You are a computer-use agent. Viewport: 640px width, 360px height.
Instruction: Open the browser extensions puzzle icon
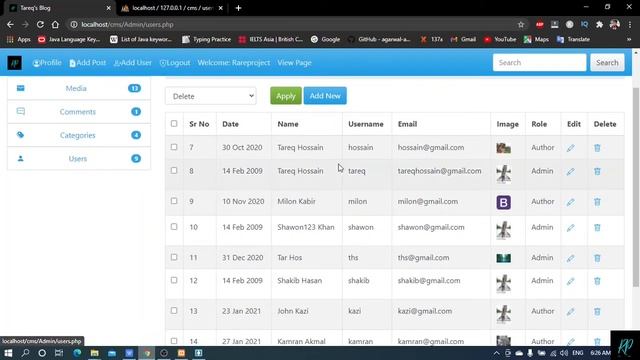(x=600, y=24)
